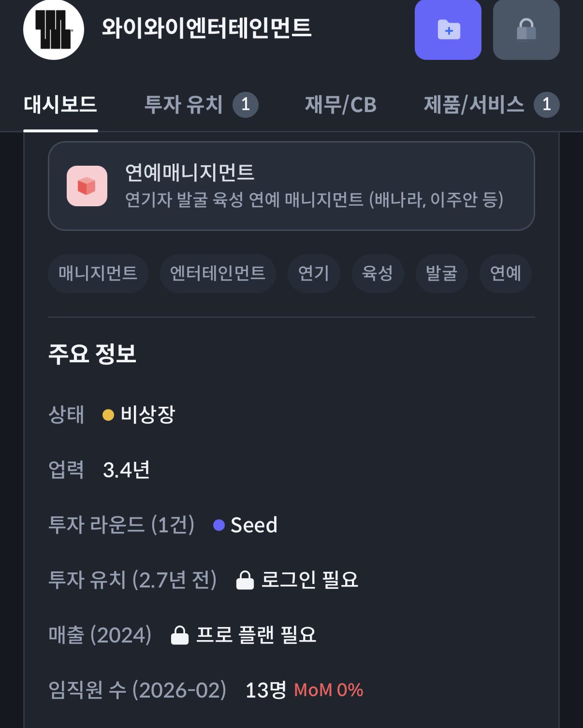Click the 프로 플랜 필요 link
This screenshot has width=583, height=728.
point(257,635)
